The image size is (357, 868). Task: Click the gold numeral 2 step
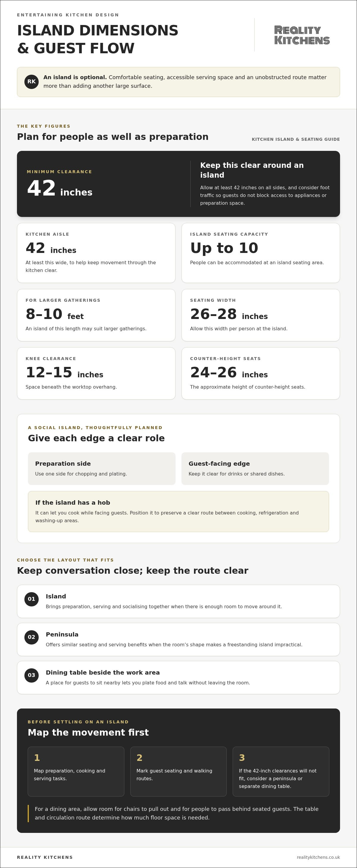140,758
